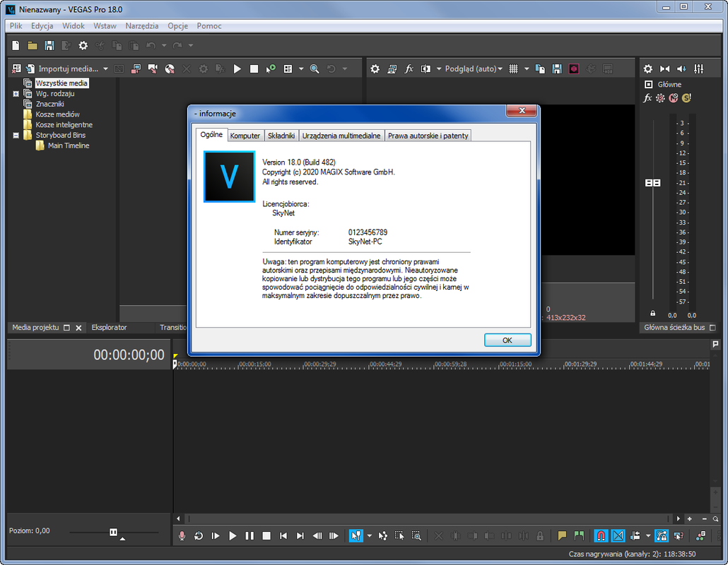Open Video Output FX in the preview toolbar
The width and height of the screenshot is (728, 565).
pos(409,69)
